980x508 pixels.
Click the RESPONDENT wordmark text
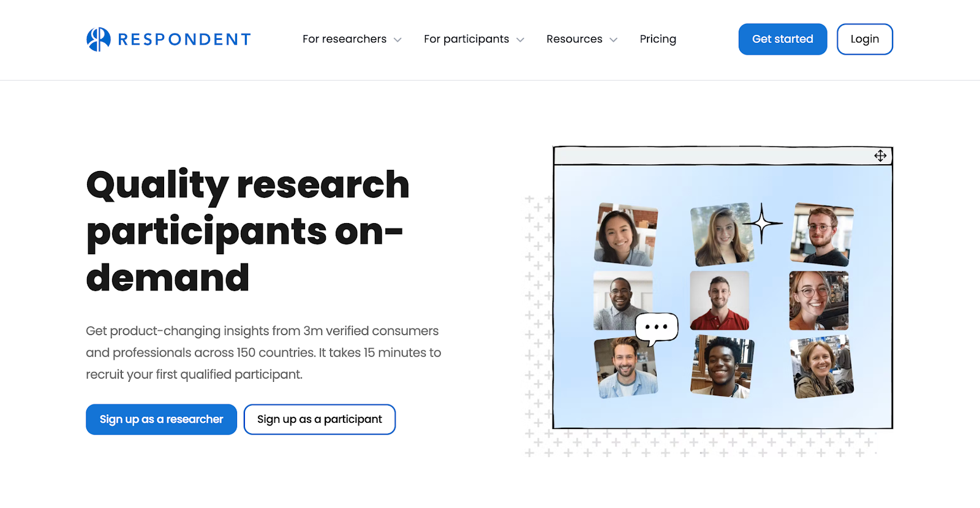click(184, 39)
